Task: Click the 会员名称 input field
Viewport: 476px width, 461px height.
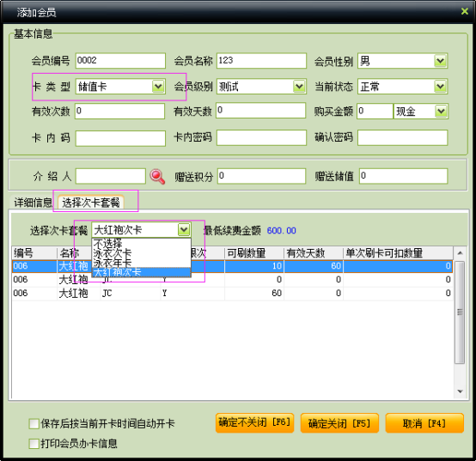Action: click(261, 61)
